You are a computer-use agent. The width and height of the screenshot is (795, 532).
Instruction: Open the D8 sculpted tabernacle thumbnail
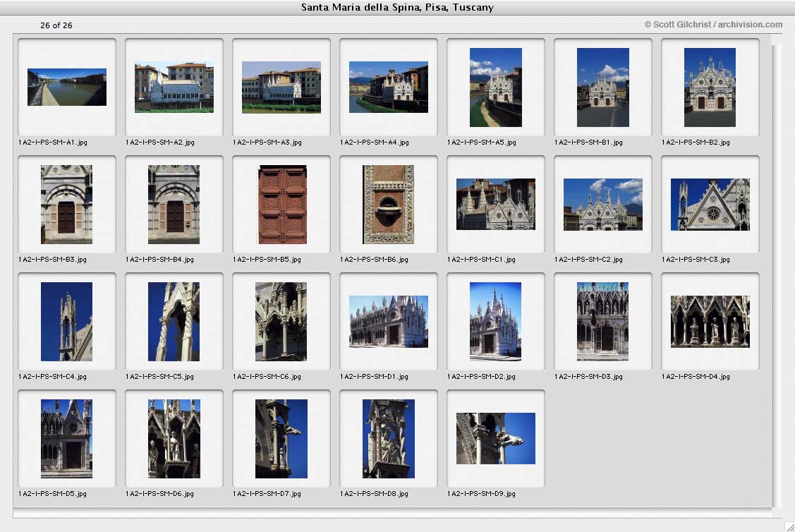click(x=389, y=439)
